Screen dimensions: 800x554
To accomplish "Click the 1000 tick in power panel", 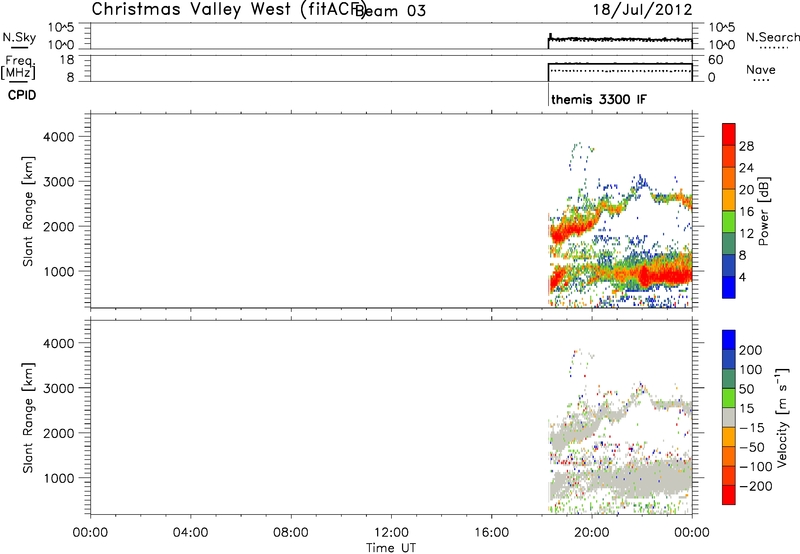I will pyautogui.click(x=58, y=272).
